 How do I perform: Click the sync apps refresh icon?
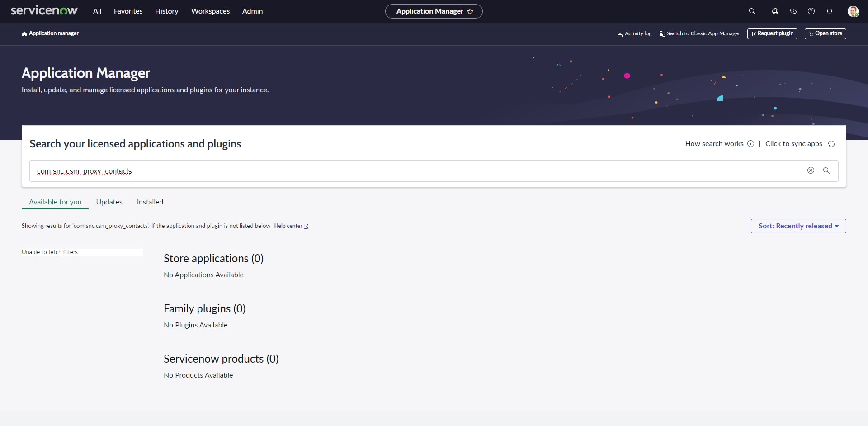click(831, 144)
